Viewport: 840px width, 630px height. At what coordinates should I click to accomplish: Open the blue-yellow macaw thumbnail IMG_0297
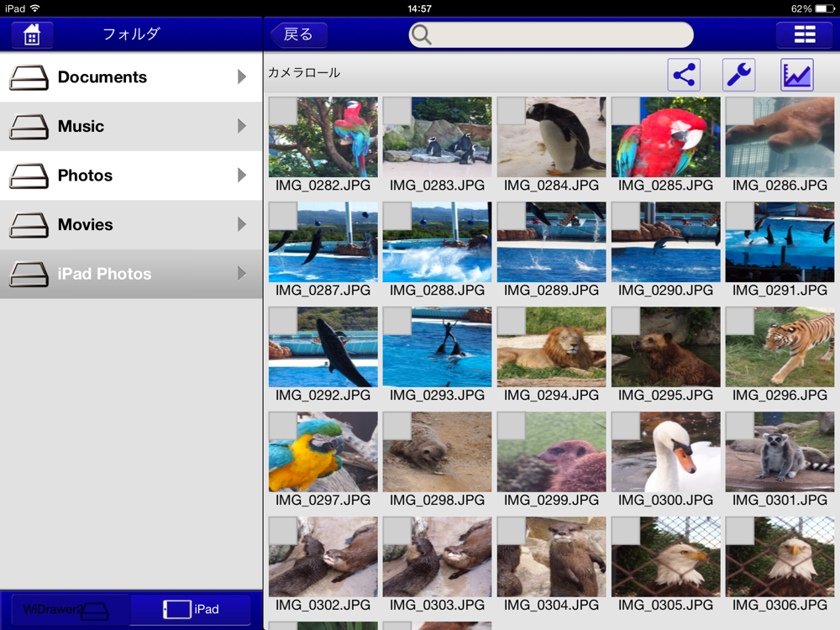point(323,452)
